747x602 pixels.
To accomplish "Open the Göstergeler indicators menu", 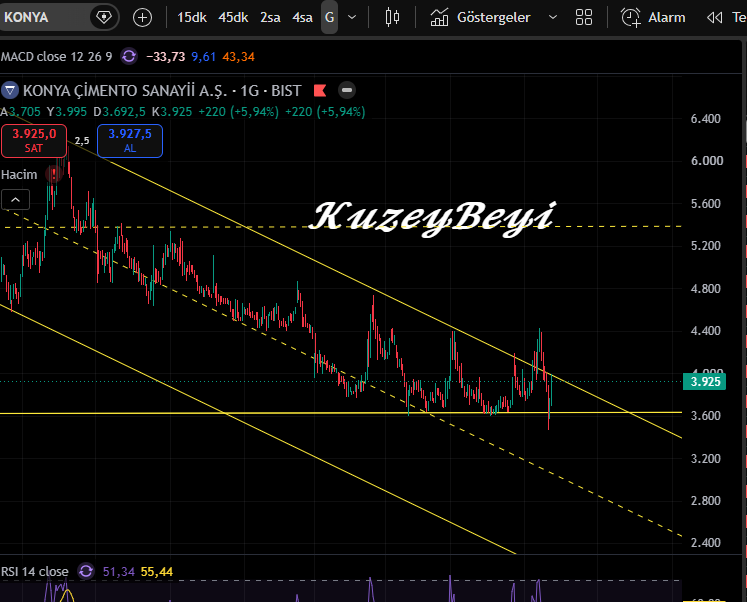I will tap(480, 18).
